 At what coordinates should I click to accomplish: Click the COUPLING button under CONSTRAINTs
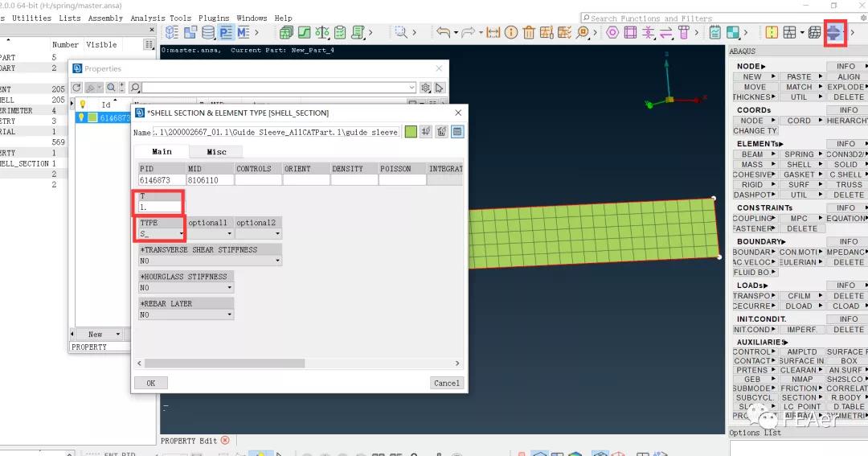click(755, 218)
